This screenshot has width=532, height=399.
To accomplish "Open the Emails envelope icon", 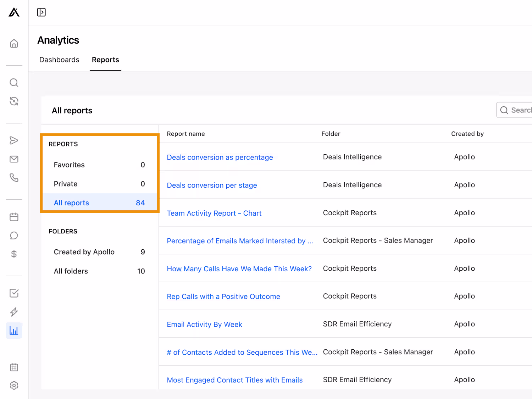I will [14, 159].
